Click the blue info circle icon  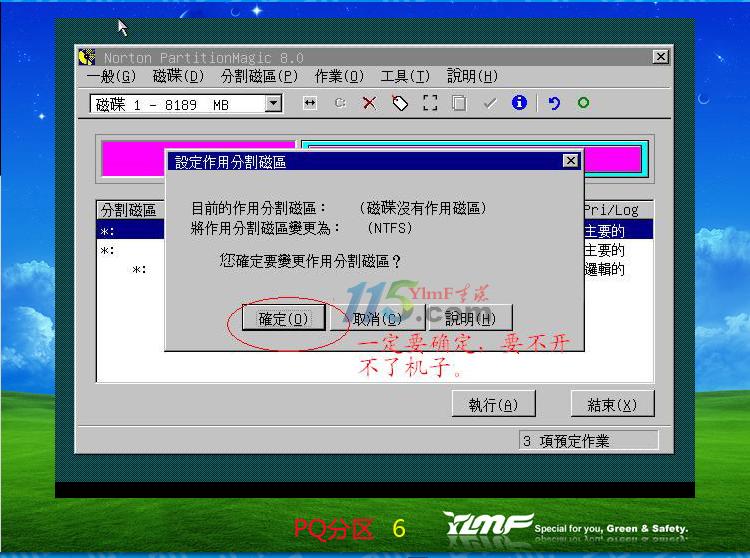tap(519, 102)
